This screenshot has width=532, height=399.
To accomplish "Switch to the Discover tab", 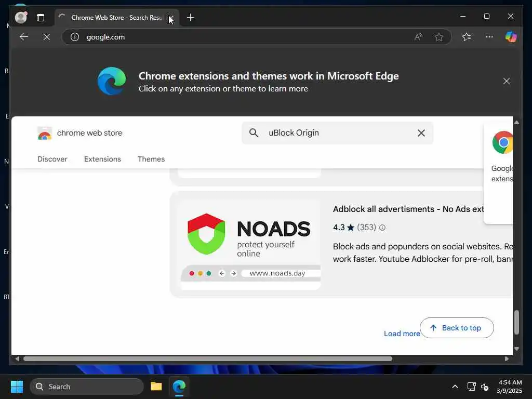I will click(52, 159).
